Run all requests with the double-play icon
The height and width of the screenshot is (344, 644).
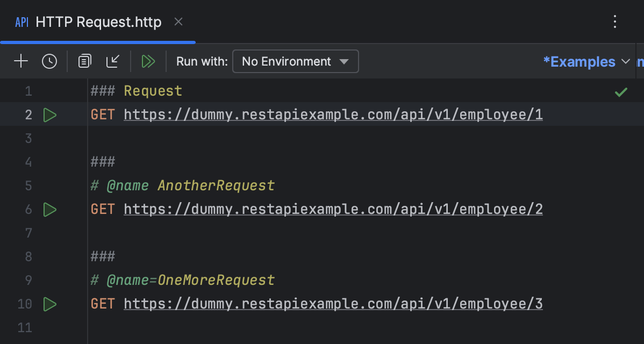tap(148, 61)
